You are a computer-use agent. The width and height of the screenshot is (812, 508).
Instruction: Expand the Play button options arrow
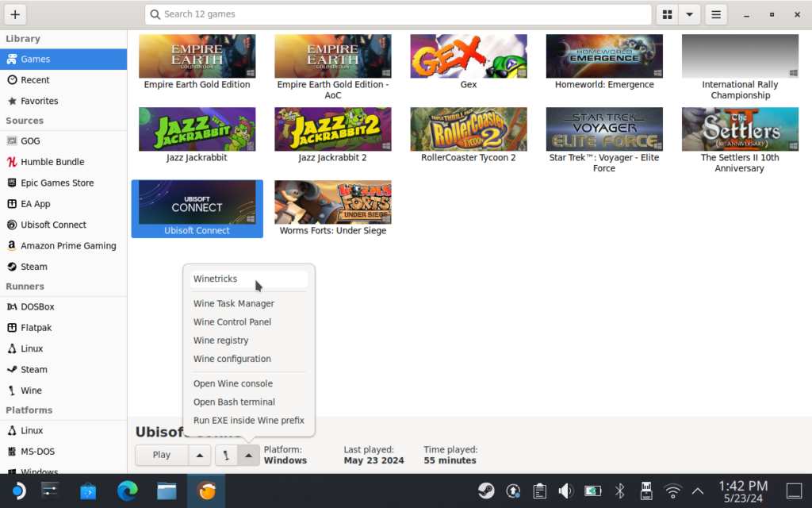[x=199, y=455]
